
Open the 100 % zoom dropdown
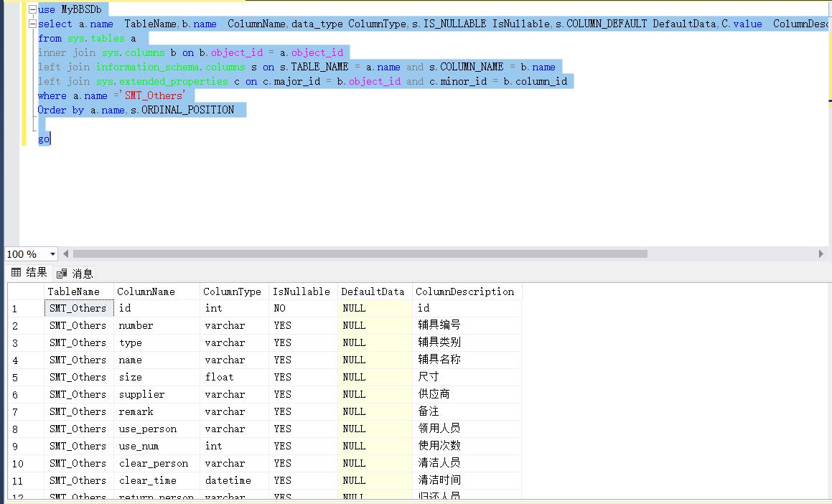pos(52,254)
